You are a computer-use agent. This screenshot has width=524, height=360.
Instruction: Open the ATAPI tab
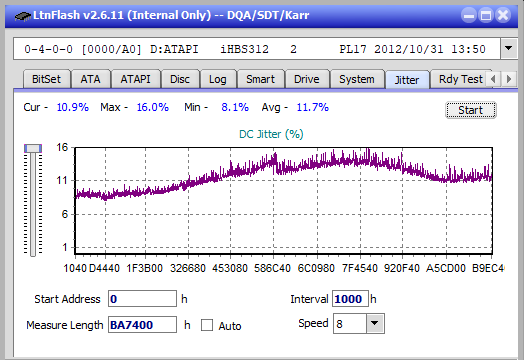coord(135,79)
